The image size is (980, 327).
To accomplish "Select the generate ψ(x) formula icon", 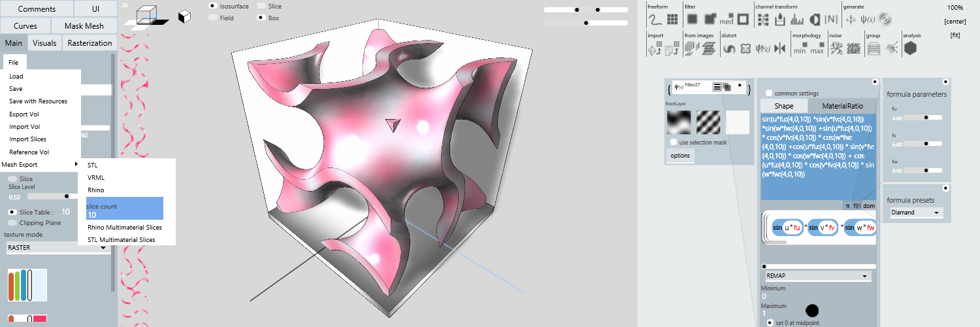I will pos(868,19).
